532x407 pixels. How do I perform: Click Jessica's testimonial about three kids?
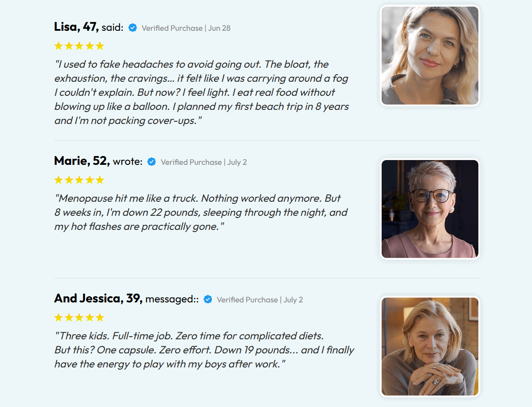204,350
